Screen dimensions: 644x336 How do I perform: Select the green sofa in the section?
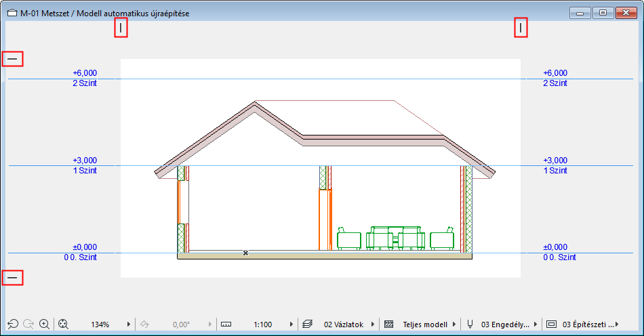[x=395, y=238]
